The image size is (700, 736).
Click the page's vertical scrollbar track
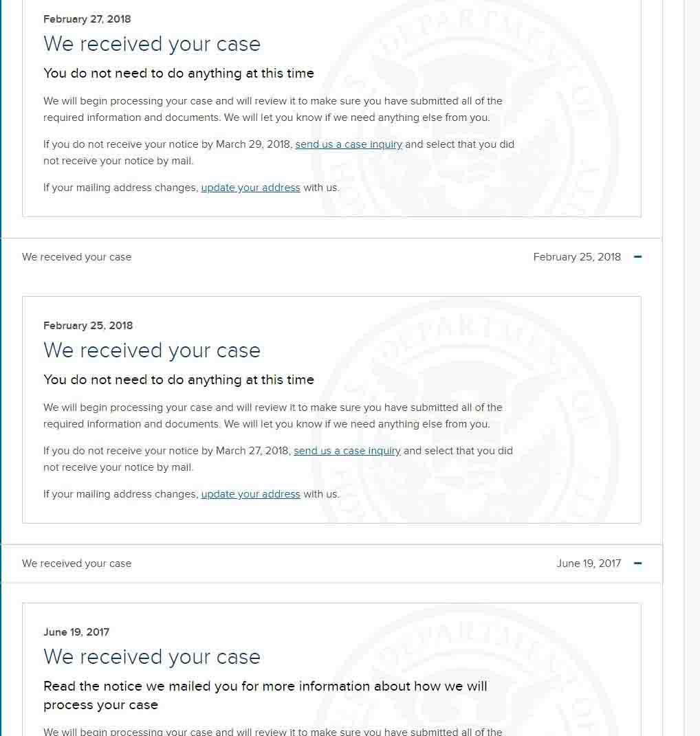(692, 368)
